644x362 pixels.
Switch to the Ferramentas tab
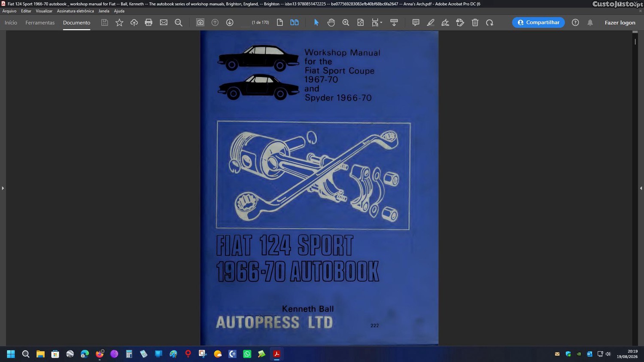[x=40, y=23]
